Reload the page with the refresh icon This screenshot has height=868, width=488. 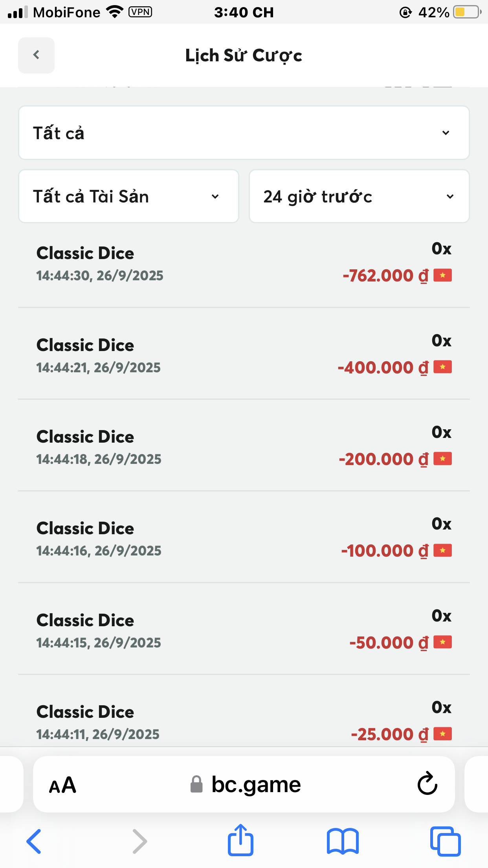tap(427, 784)
